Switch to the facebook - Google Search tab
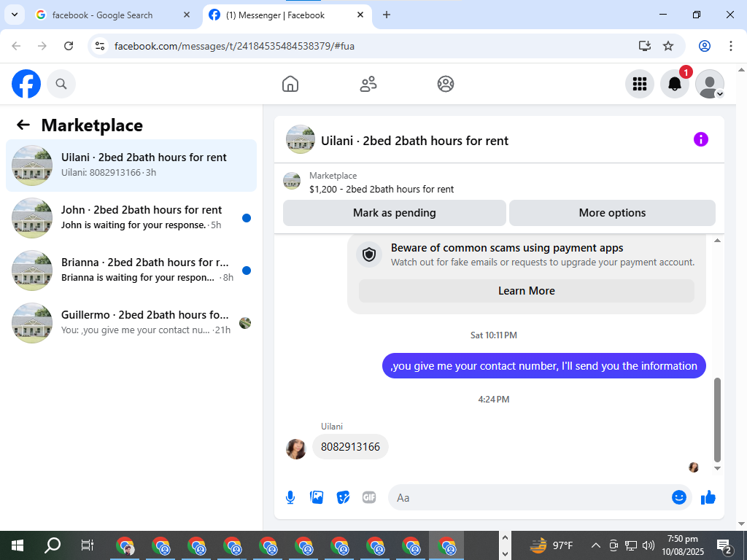 (x=102, y=15)
